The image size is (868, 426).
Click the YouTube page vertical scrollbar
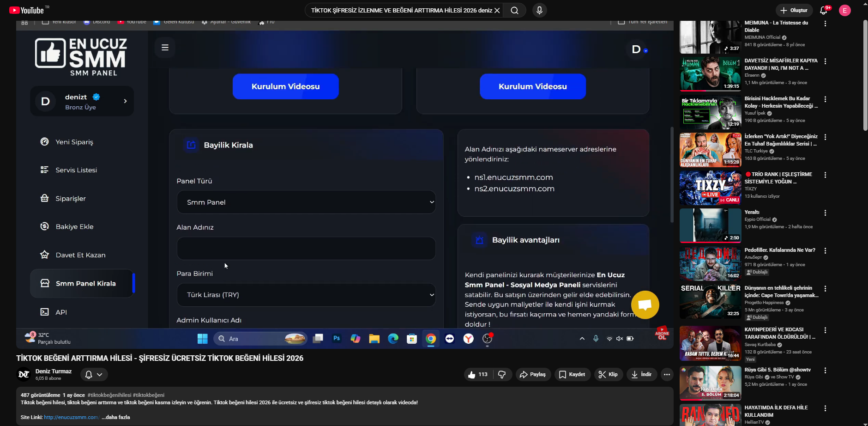[865, 75]
